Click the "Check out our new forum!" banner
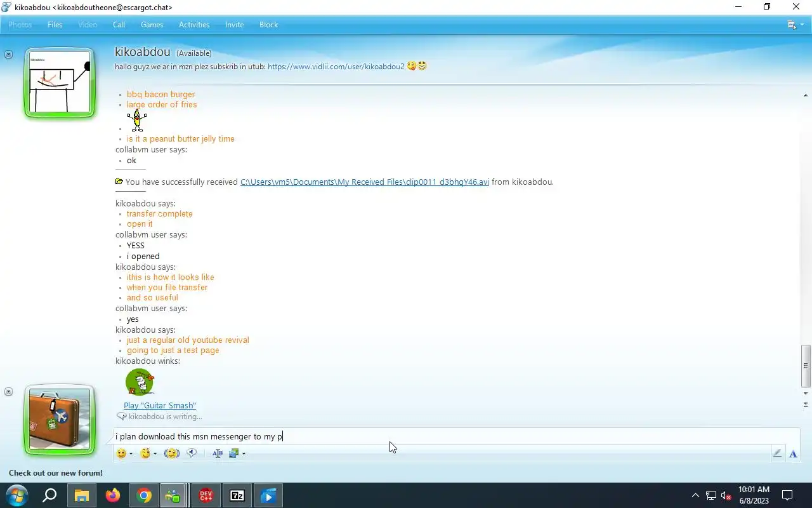The width and height of the screenshot is (812, 508). coord(56,473)
